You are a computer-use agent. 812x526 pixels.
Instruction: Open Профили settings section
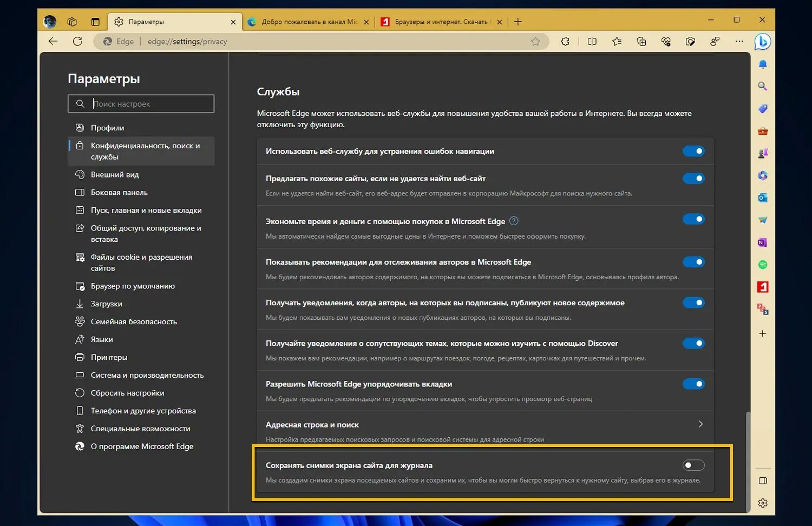tap(141, 128)
